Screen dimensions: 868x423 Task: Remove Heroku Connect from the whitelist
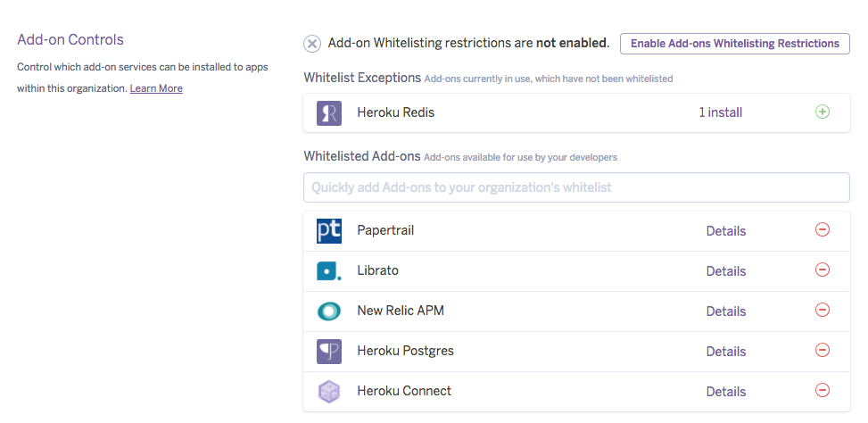(823, 390)
